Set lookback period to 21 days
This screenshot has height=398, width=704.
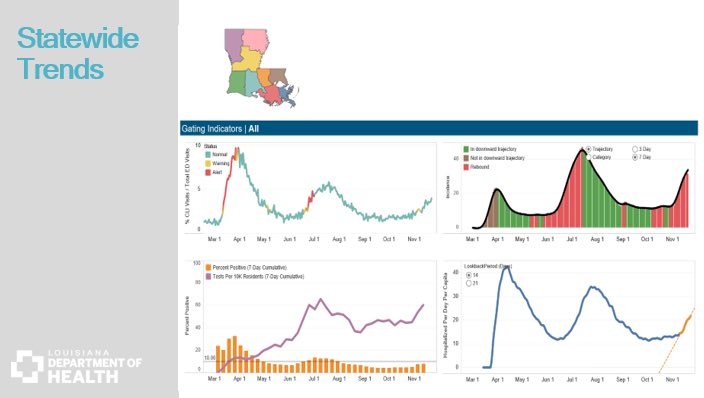coord(469,283)
